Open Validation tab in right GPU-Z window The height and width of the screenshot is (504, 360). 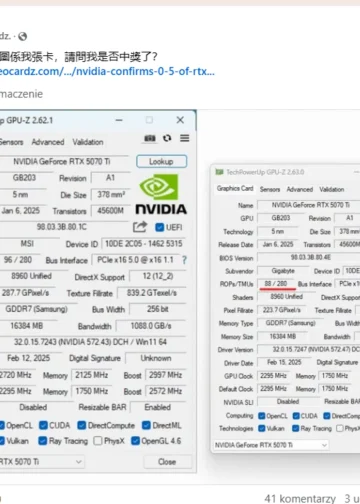[x=332, y=189]
